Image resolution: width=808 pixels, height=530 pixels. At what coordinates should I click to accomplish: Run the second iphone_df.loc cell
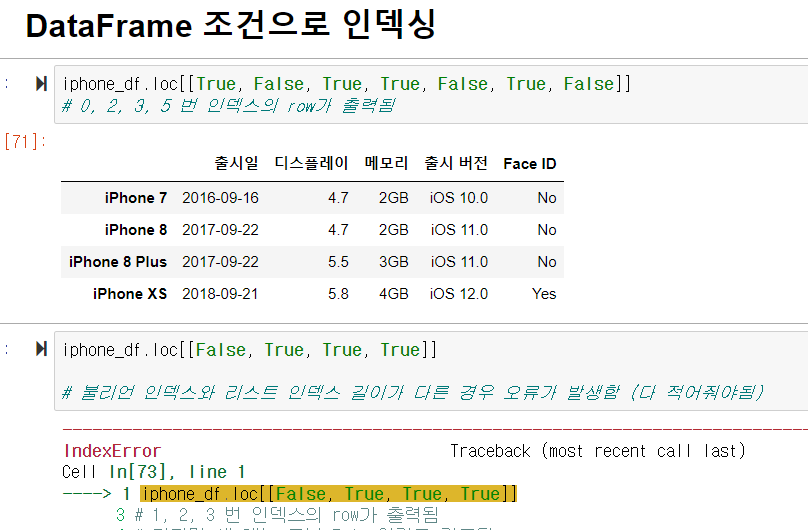(41, 349)
